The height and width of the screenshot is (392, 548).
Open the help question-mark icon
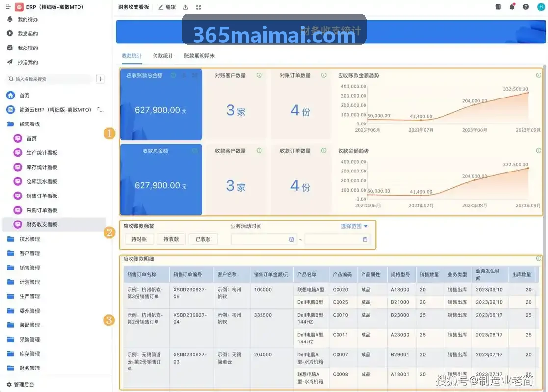click(x=525, y=7)
